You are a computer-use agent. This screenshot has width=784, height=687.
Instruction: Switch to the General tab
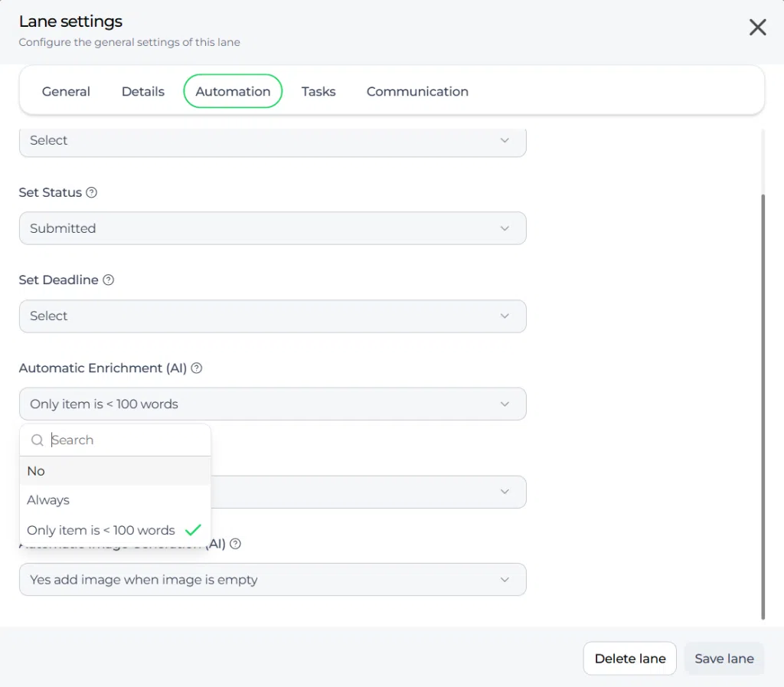coord(66,91)
